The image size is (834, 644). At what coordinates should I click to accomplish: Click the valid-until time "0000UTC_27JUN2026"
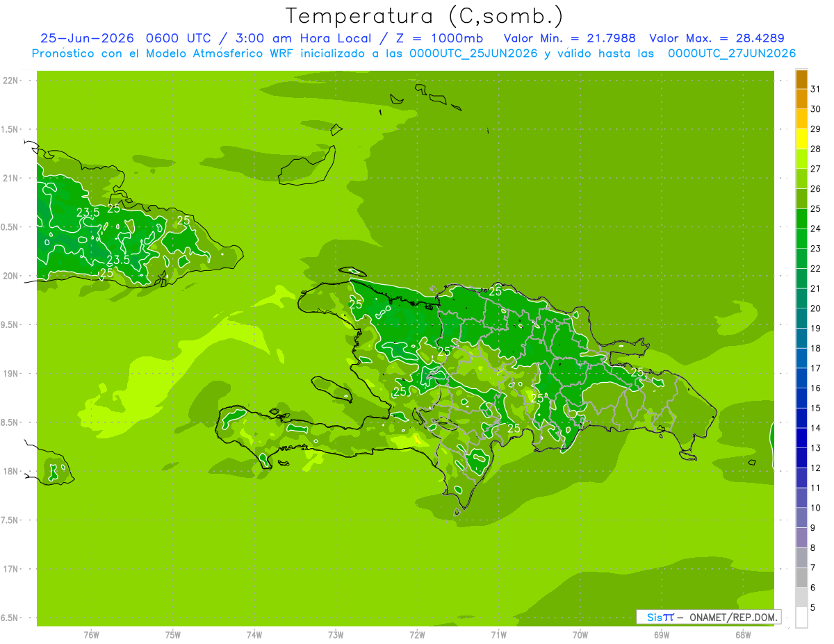tap(732, 53)
